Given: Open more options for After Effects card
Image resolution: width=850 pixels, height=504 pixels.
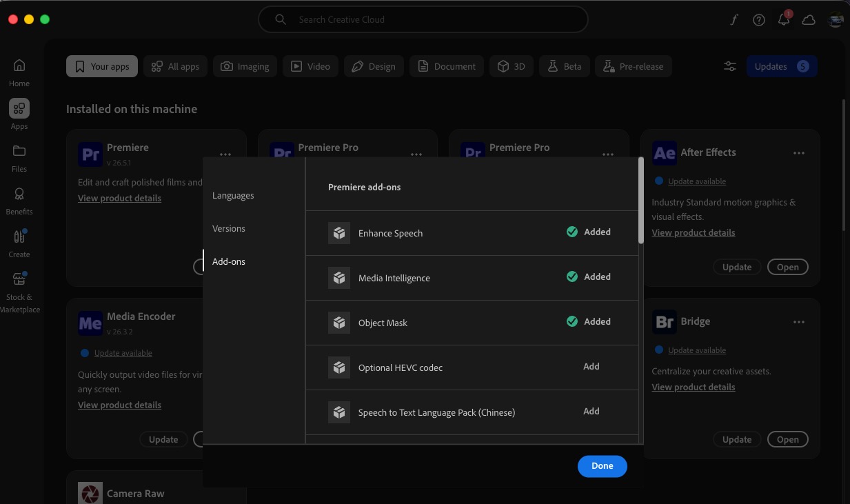Looking at the screenshot, I should (x=799, y=153).
